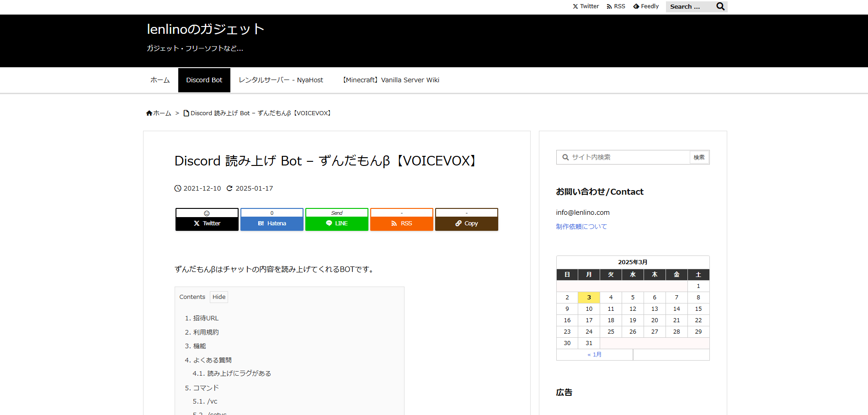The image size is (868, 415).
Task: Open the 制作依頼について link
Action: coord(581,227)
